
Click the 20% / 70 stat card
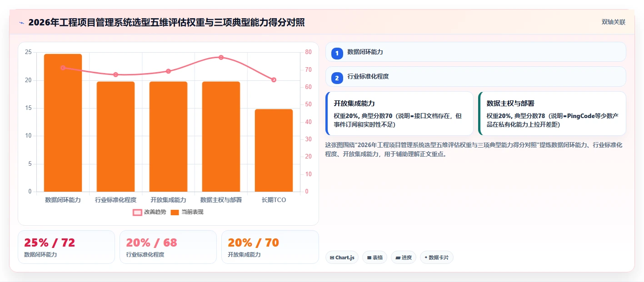click(x=270, y=247)
